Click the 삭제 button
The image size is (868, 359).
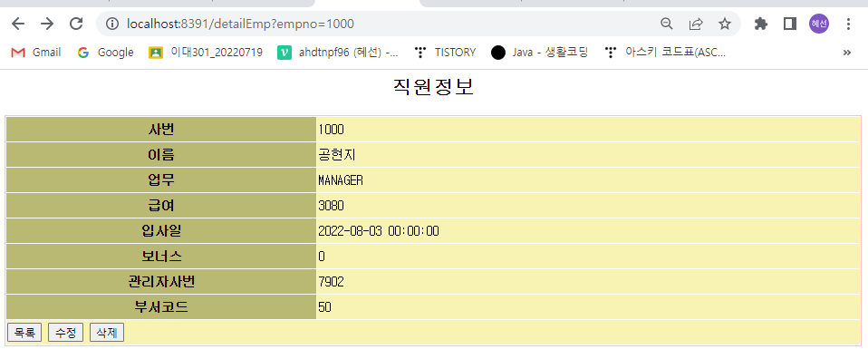click(x=107, y=333)
